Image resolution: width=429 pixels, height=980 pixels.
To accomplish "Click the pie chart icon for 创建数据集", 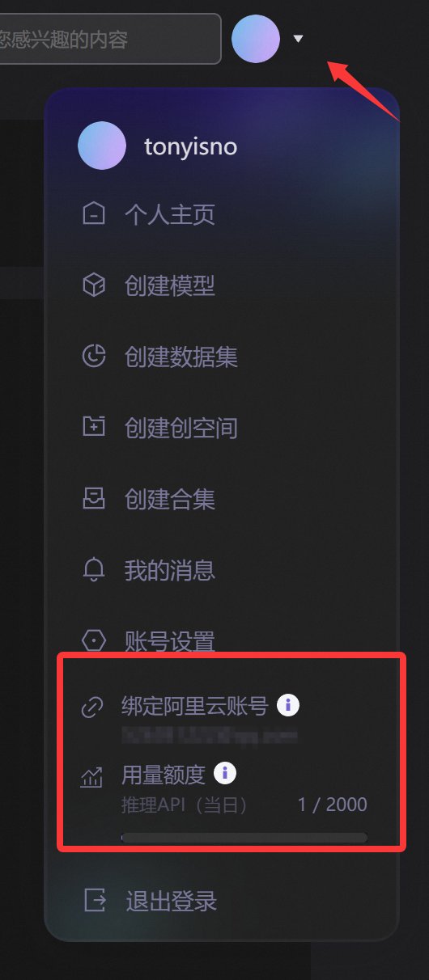I will (94, 356).
